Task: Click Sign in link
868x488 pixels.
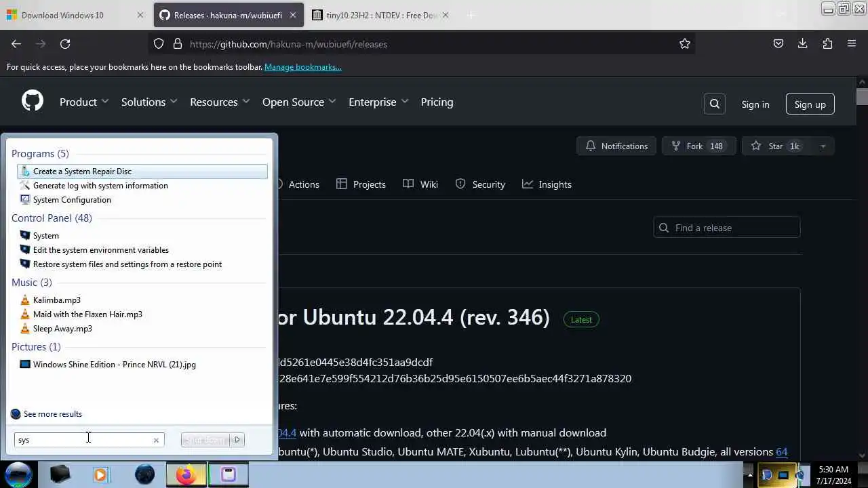Action: (x=755, y=104)
